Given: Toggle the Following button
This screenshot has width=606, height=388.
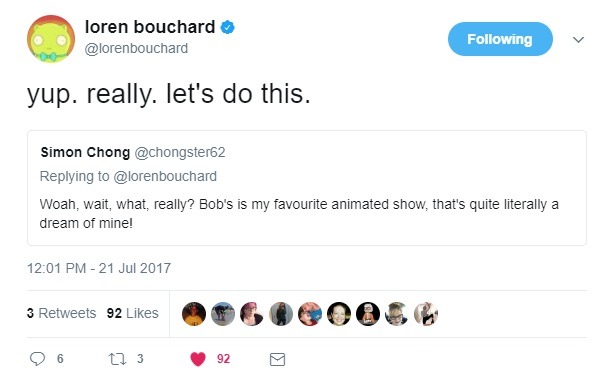Looking at the screenshot, I should pos(500,39).
